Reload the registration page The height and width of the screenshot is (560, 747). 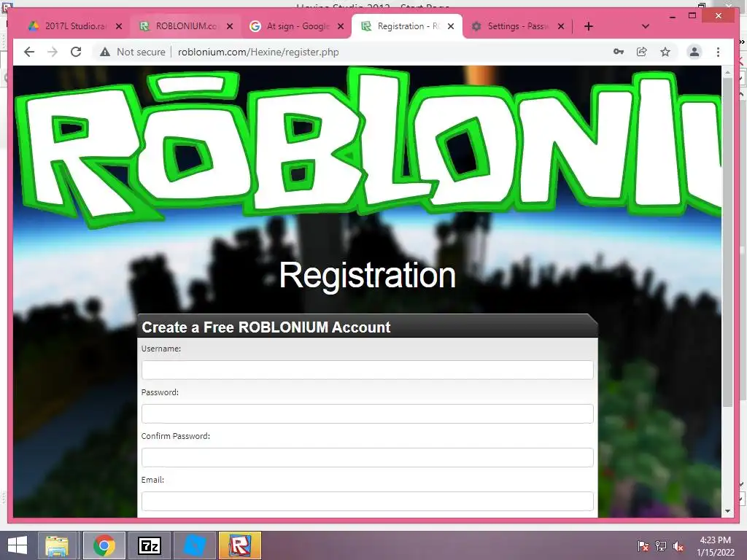pos(76,52)
